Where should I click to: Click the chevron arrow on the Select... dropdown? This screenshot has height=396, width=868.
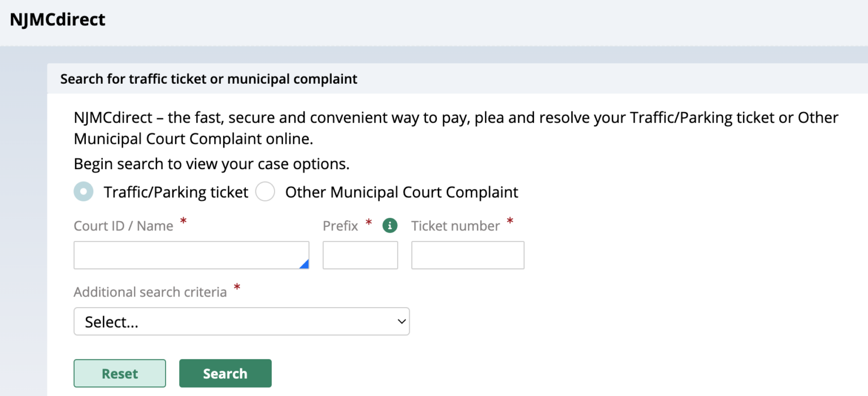click(x=401, y=321)
